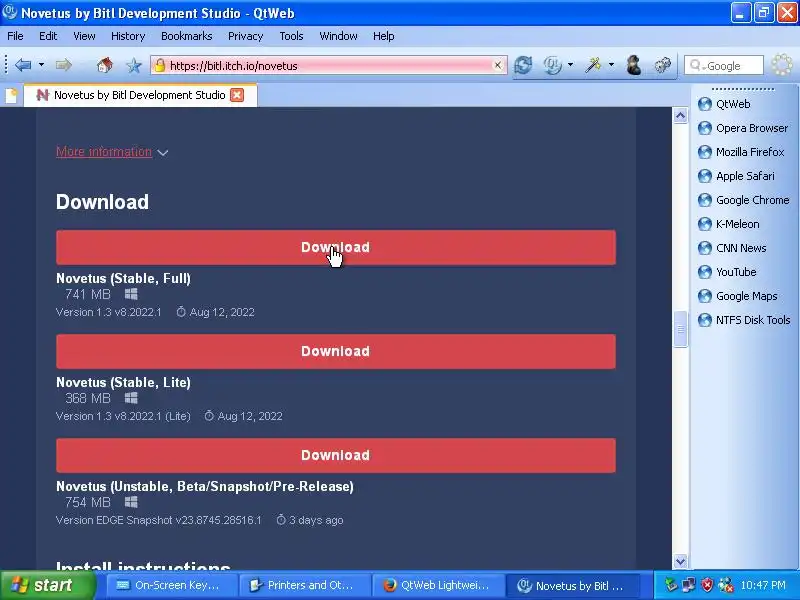Click the vertical scrollbar thumb

[680, 329]
